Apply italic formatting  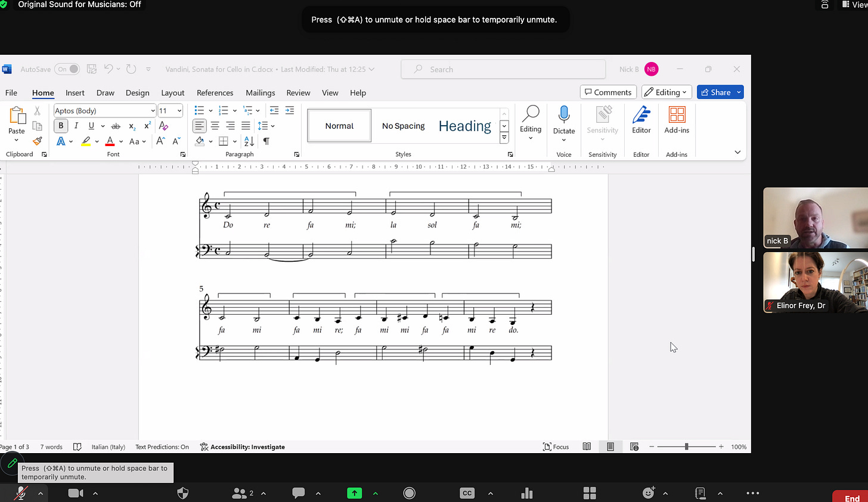pyautogui.click(x=76, y=126)
